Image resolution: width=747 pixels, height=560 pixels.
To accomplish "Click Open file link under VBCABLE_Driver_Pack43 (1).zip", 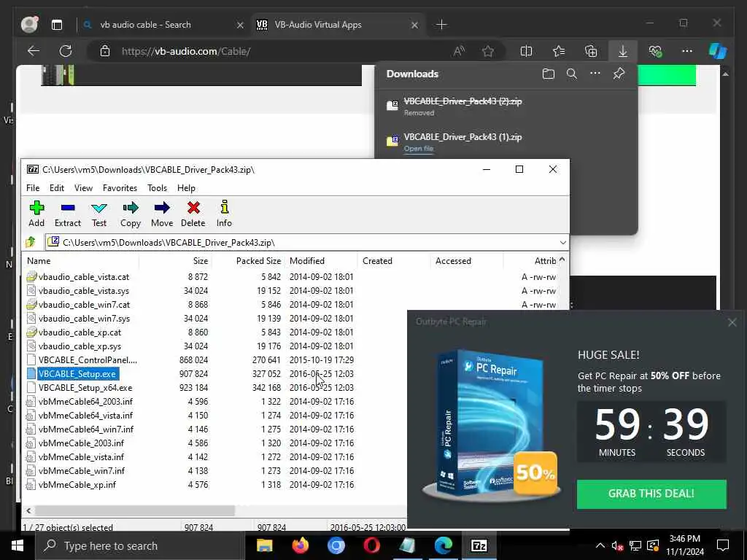I will click(419, 149).
